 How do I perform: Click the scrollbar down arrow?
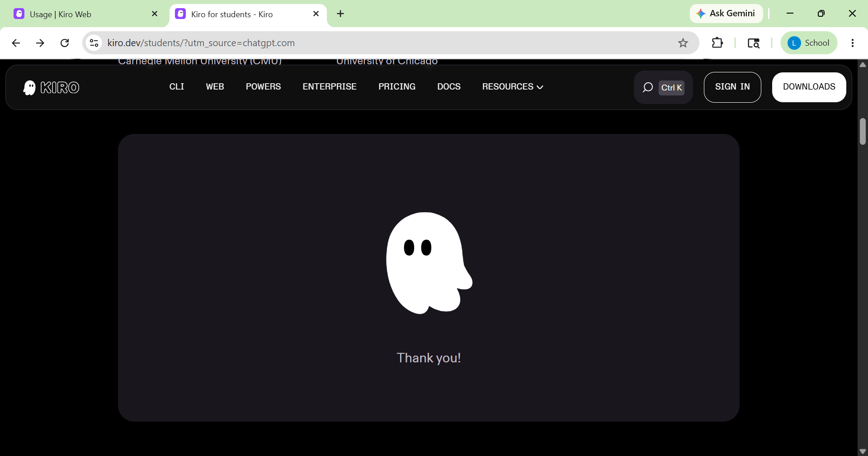tap(863, 451)
